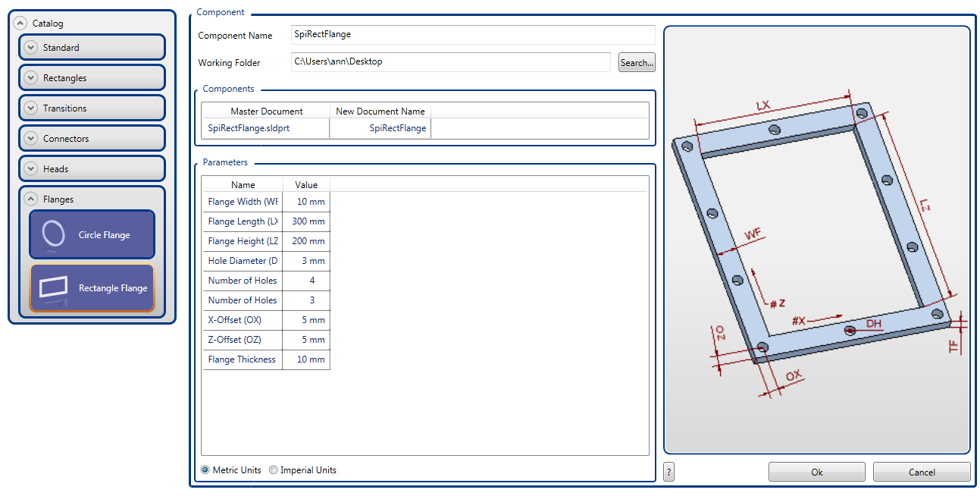
Task: Click the question mark help button
Action: coord(668,472)
